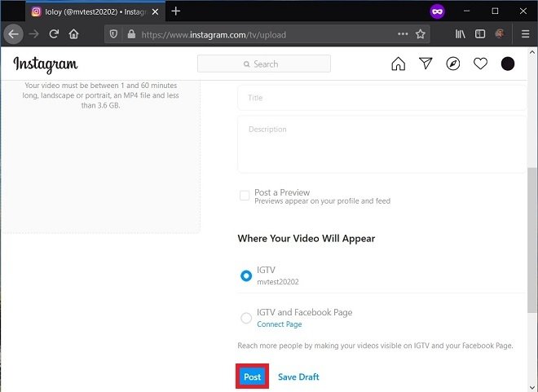
Task: Click the address bar URL
Action: pos(214,35)
